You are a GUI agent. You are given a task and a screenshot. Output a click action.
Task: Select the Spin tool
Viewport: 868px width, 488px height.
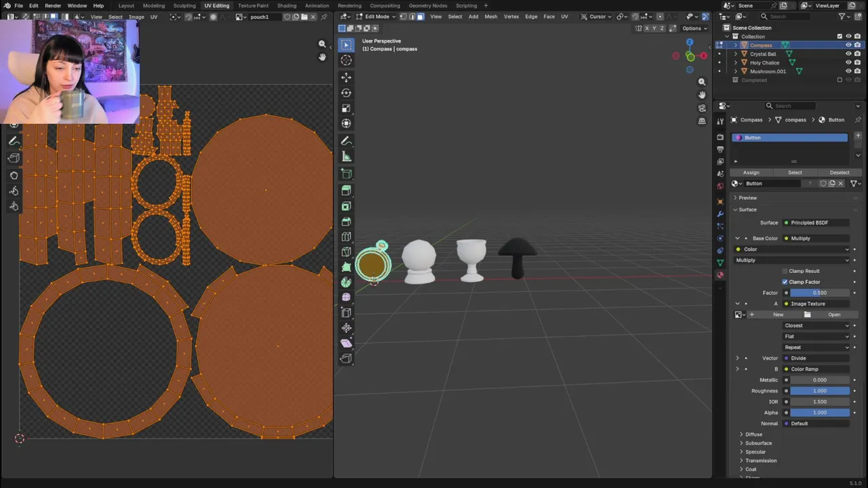pyautogui.click(x=346, y=282)
